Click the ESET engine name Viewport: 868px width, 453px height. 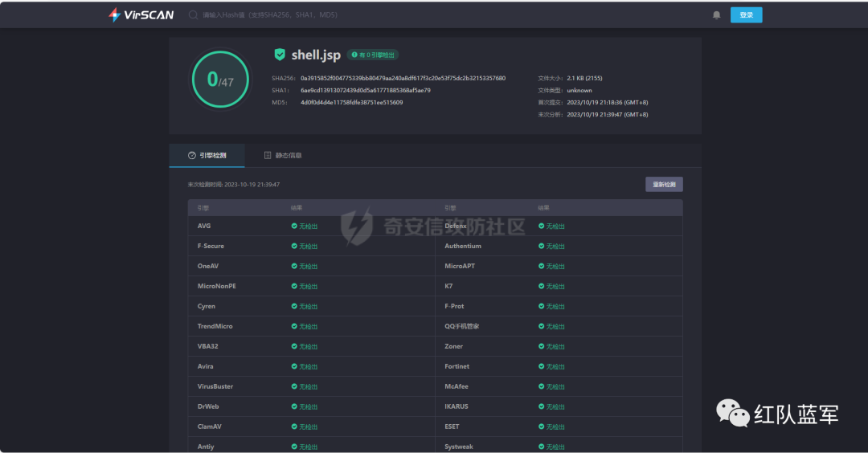pos(452,426)
